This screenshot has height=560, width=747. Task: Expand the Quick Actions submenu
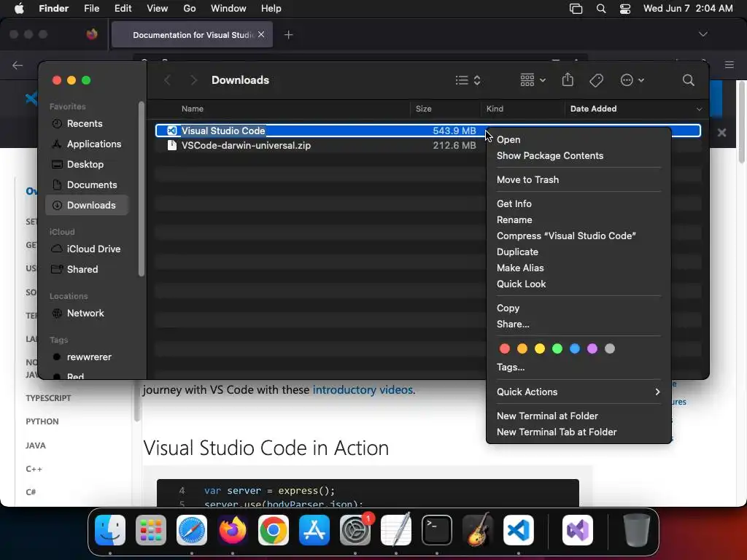[x=578, y=392]
